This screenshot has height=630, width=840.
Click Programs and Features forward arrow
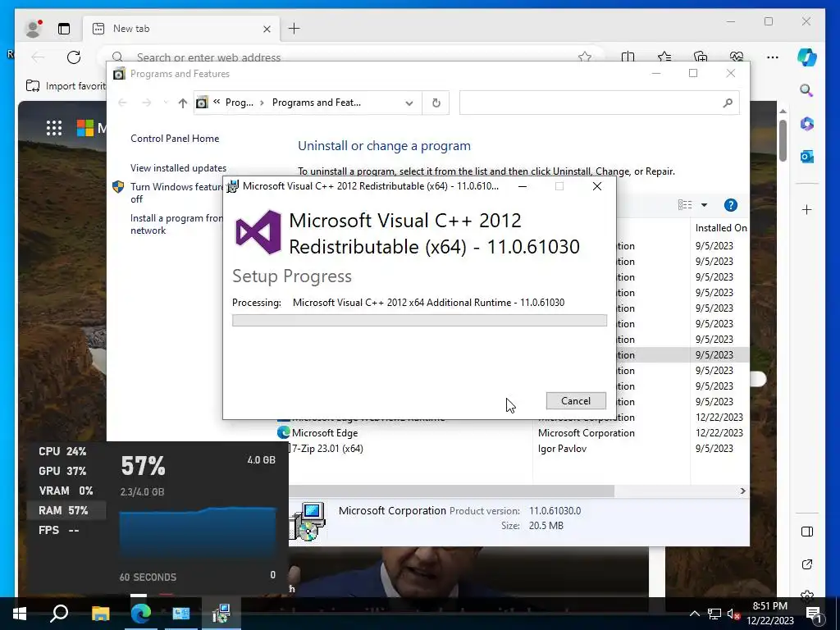pos(146,103)
